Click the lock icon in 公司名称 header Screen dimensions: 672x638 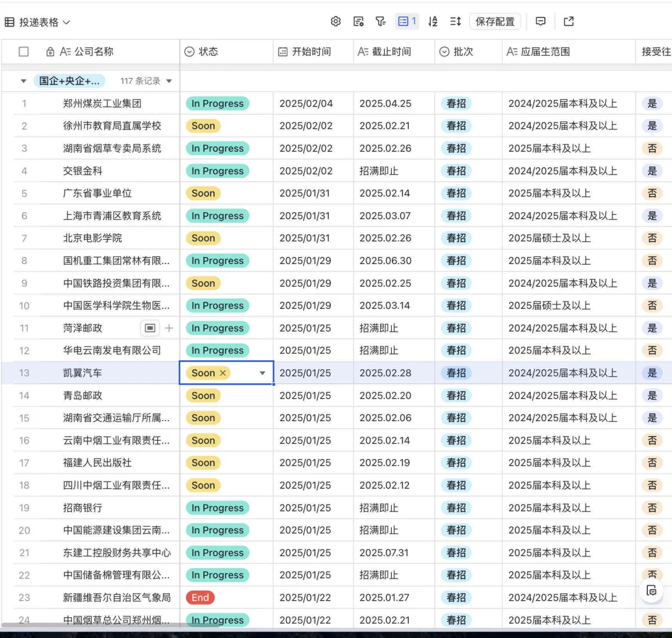[x=50, y=52]
